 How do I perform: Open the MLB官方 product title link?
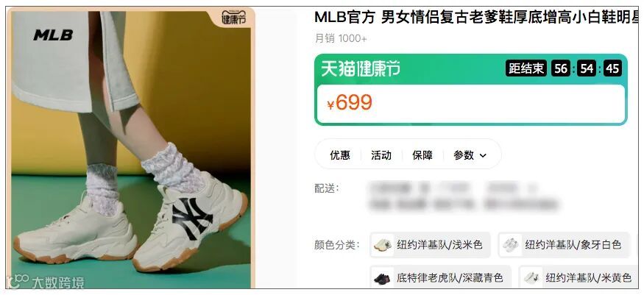(476, 18)
